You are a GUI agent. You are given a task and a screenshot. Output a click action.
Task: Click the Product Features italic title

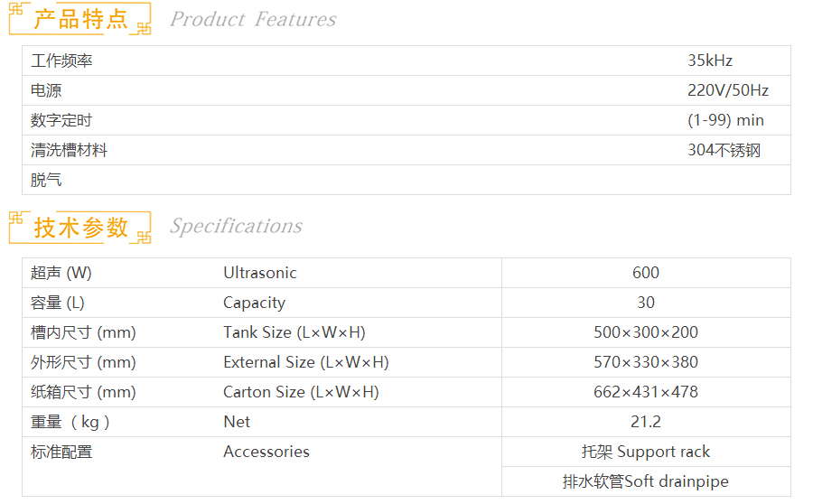tap(253, 19)
